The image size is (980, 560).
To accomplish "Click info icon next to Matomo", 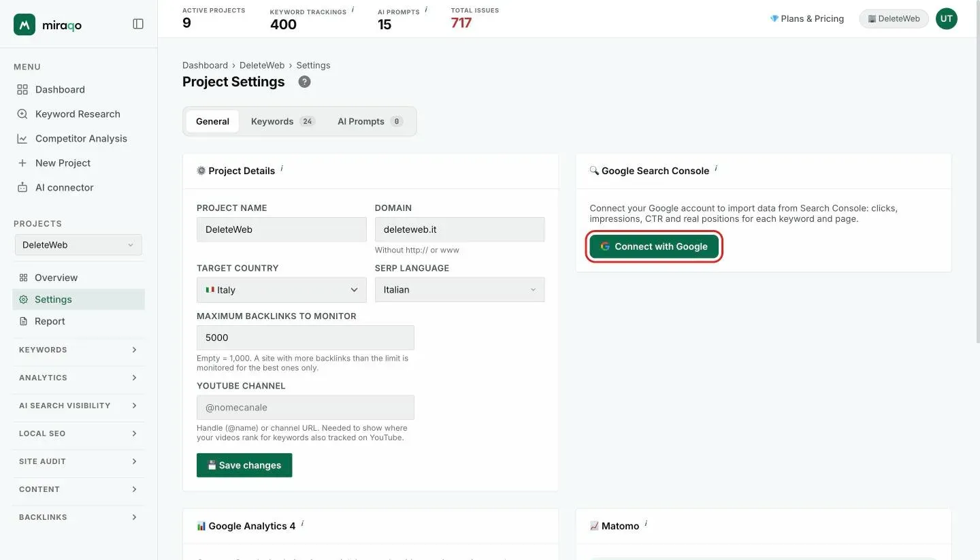I will 646,523.
